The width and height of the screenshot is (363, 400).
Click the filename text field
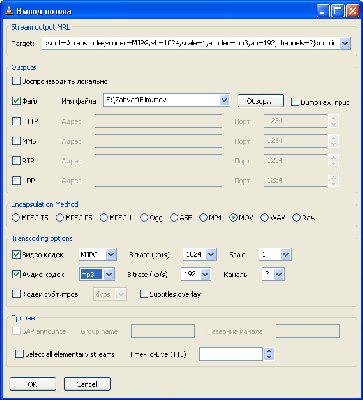(162, 100)
